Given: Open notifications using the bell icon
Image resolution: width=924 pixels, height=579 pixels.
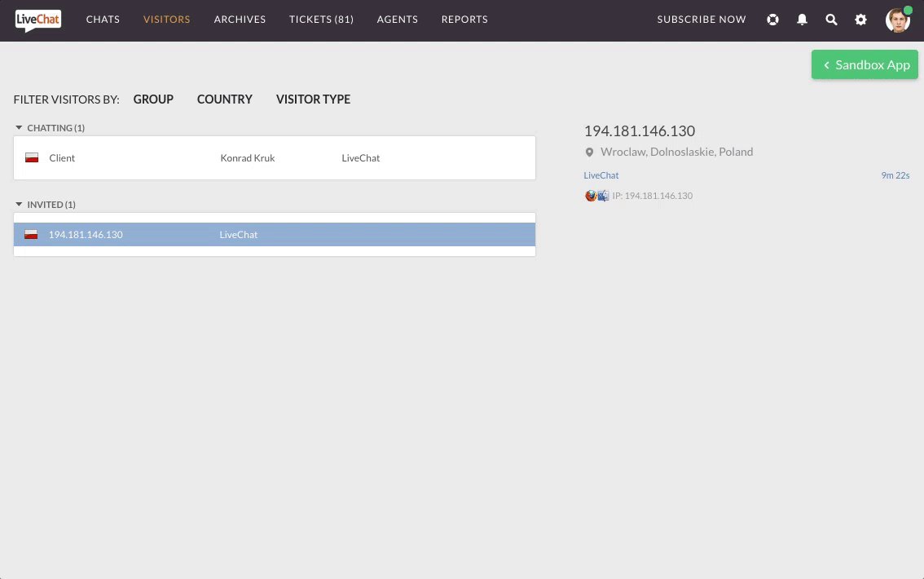Looking at the screenshot, I should pyautogui.click(x=802, y=20).
